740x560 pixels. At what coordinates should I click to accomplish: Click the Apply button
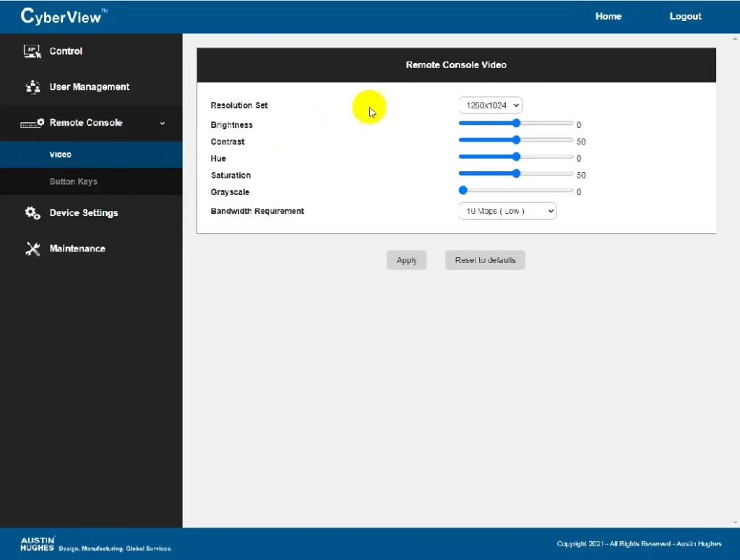(406, 260)
